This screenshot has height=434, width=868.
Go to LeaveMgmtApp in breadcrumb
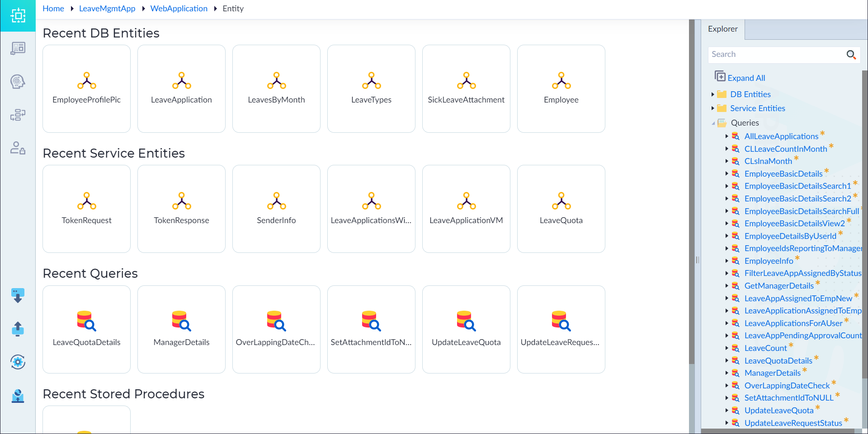click(x=107, y=9)
